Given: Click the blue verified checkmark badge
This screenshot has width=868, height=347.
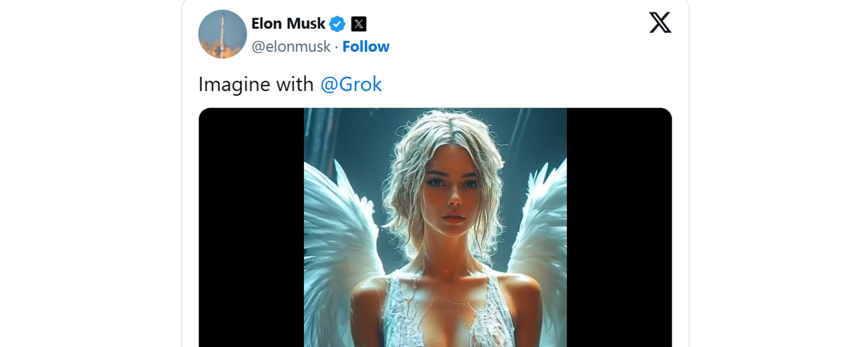Looking at the screenshot, I should point(337,24).
